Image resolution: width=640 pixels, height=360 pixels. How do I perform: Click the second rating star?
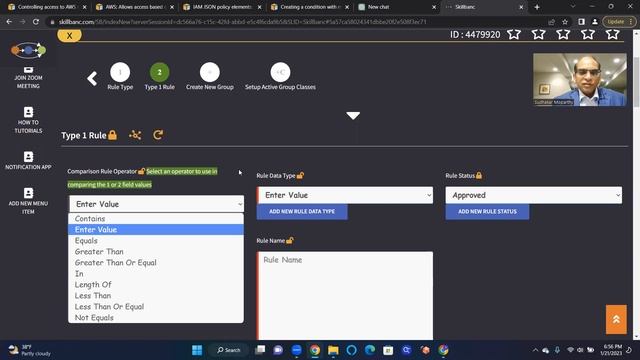tap(538, 34)
